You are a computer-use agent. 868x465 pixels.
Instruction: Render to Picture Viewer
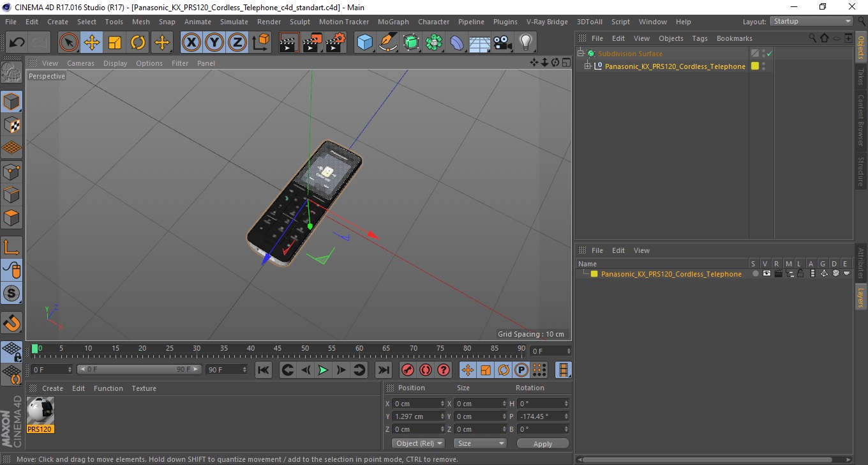point(312,43)
